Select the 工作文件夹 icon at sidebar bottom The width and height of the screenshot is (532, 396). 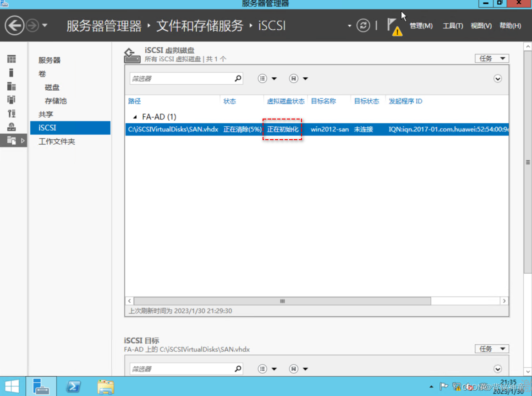pyautogui.click(x=11, y=141)
